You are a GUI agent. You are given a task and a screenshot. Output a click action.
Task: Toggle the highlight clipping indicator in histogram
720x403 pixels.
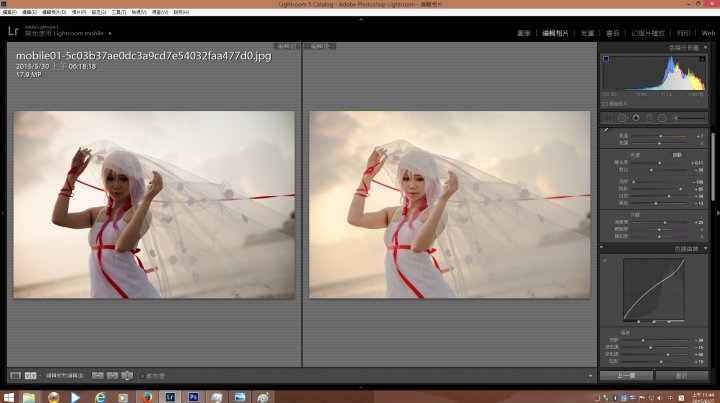coord(702,59)
